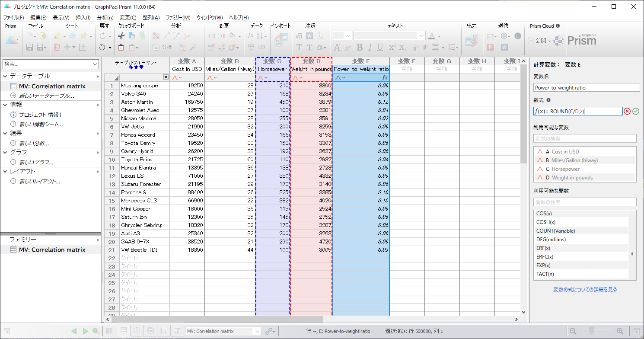Click the 変数名 input field
This screenshot has height=339, width=644.
click(x=586, y=87)
